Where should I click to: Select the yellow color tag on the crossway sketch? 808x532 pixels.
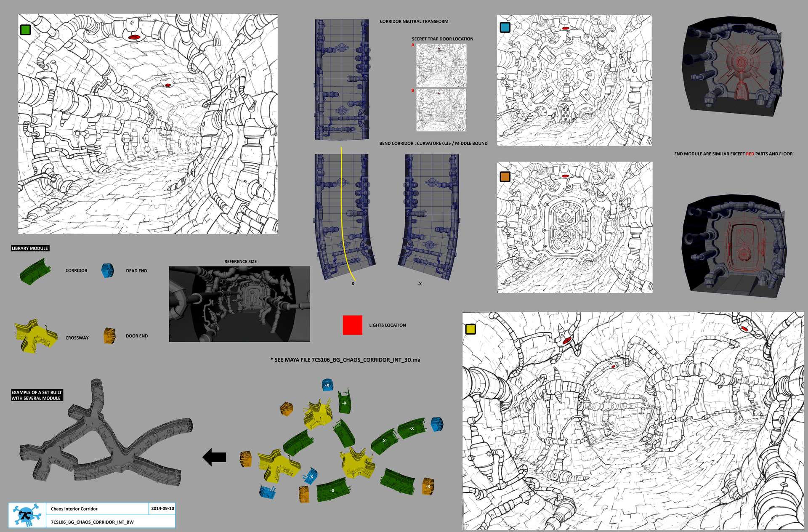470,329
